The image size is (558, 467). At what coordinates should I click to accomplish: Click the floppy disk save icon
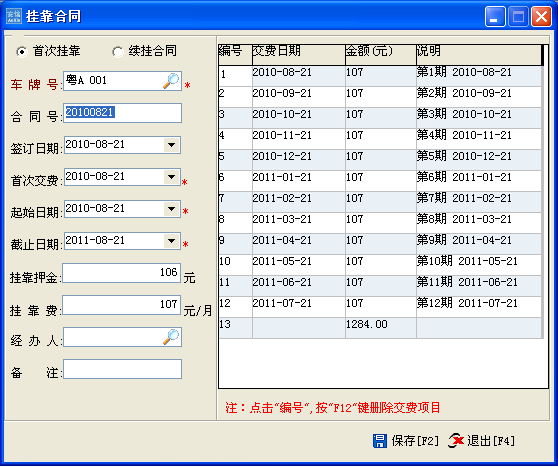380,441
